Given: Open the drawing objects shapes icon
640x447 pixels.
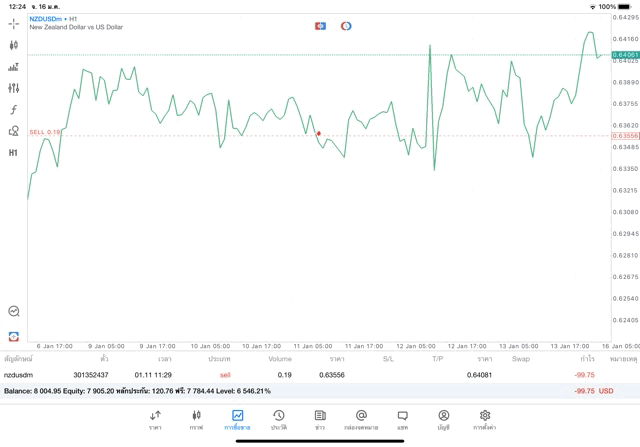Looking at the screenshot, I should 13,131.
